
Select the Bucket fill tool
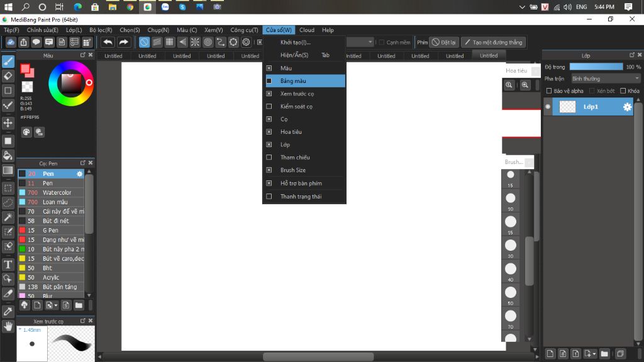click(x=8, y=156)
